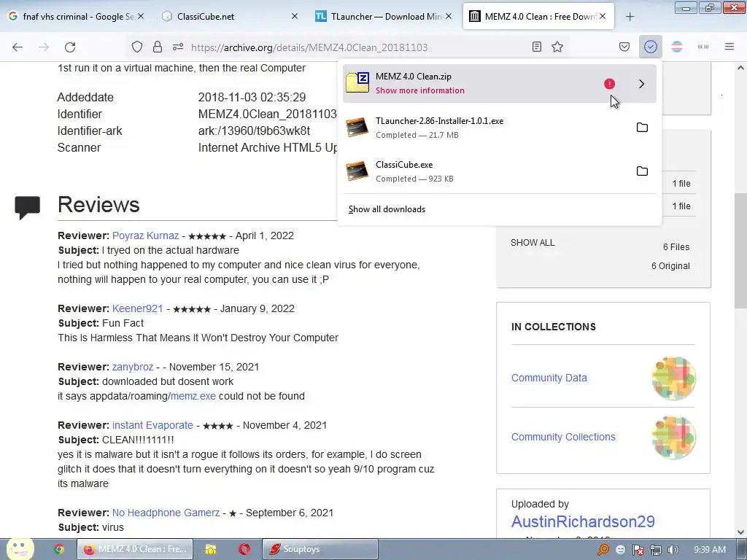The width and height of the screenshot is (747, 560).
Task: Click the Community Collections thumbnail image
Action: click(x=673, y=437)
